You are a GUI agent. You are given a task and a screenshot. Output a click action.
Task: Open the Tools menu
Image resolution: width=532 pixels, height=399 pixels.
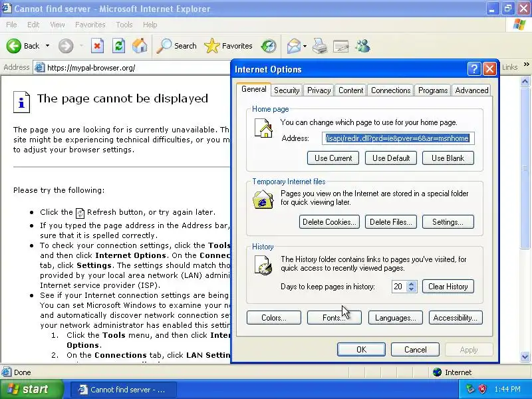click(x=124, y=25)
